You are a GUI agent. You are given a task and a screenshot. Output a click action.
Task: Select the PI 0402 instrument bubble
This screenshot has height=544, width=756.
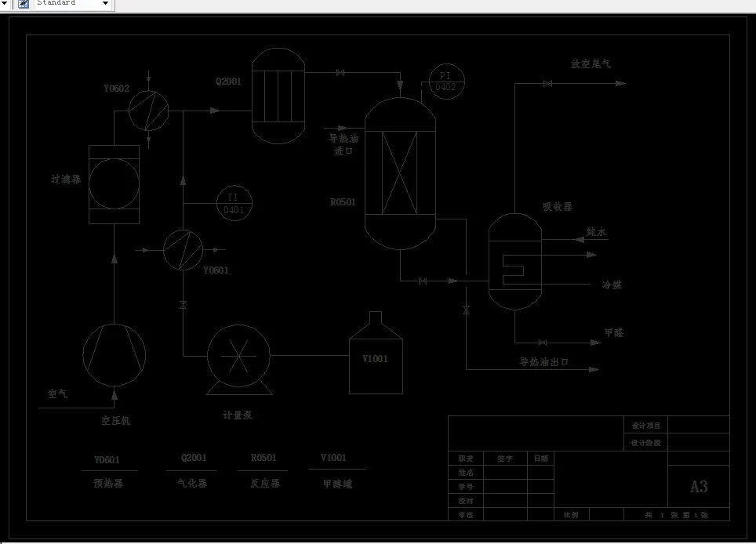(446, 82)
